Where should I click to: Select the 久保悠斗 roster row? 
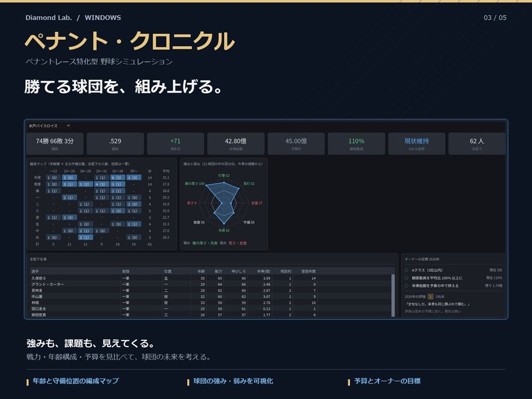[210, 278]
